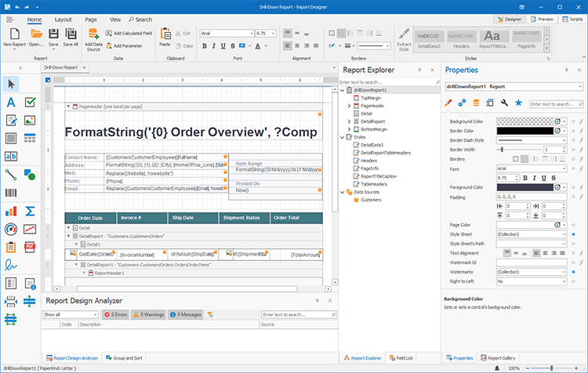This screenshot has height=373, width=588.
Task: Open the Favorites star properties tab
Action: (x=518, y=103)
